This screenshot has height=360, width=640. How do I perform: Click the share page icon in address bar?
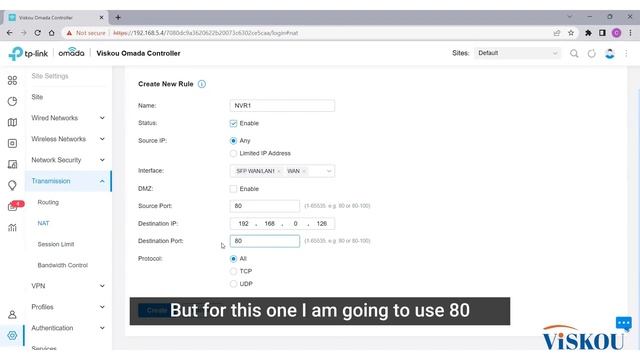557,33
